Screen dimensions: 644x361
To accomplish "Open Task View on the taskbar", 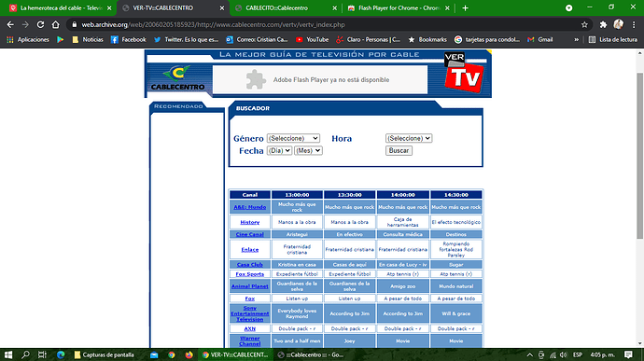I will point(42,354).
